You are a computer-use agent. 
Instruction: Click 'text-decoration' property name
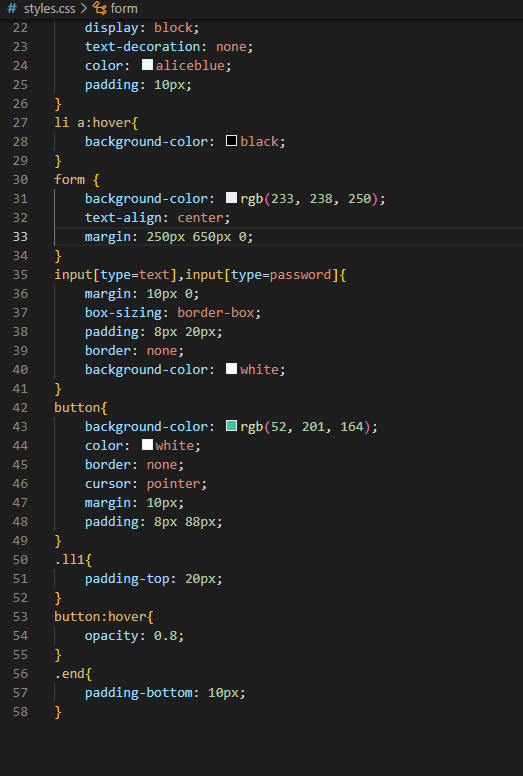[143, 47]
